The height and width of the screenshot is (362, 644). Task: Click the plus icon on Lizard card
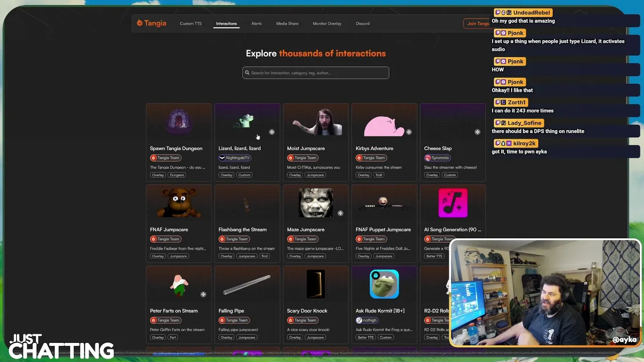click(x=272, y=132)
